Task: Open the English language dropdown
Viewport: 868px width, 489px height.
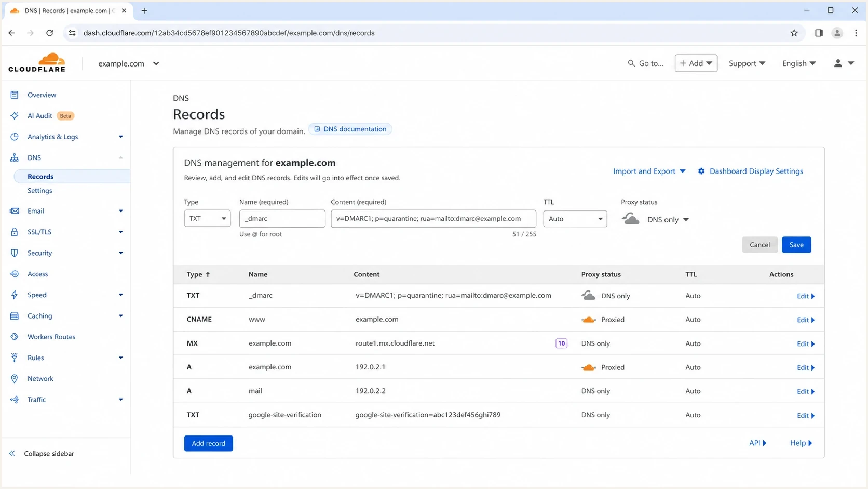Action: coord(799,63)
